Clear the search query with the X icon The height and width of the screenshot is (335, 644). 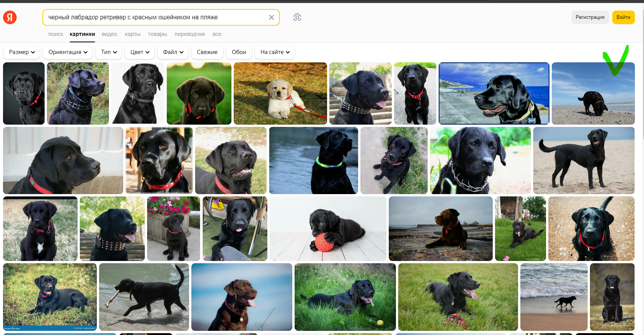(272, 17)
